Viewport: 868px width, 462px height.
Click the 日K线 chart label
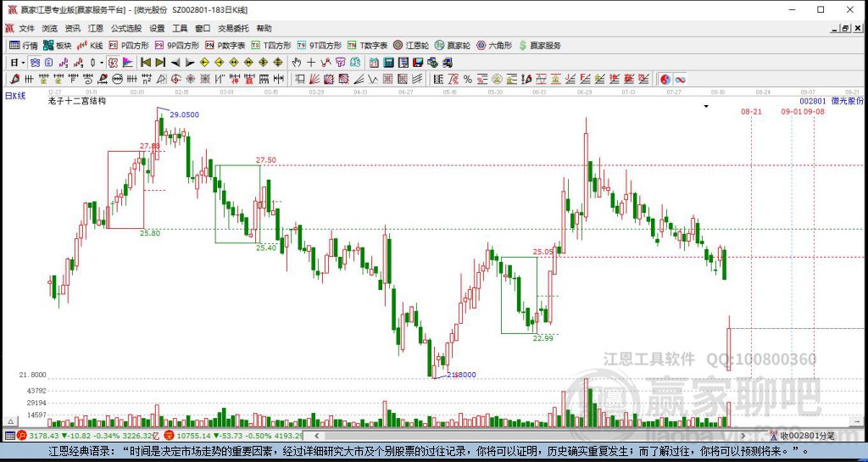click(15, 97)
